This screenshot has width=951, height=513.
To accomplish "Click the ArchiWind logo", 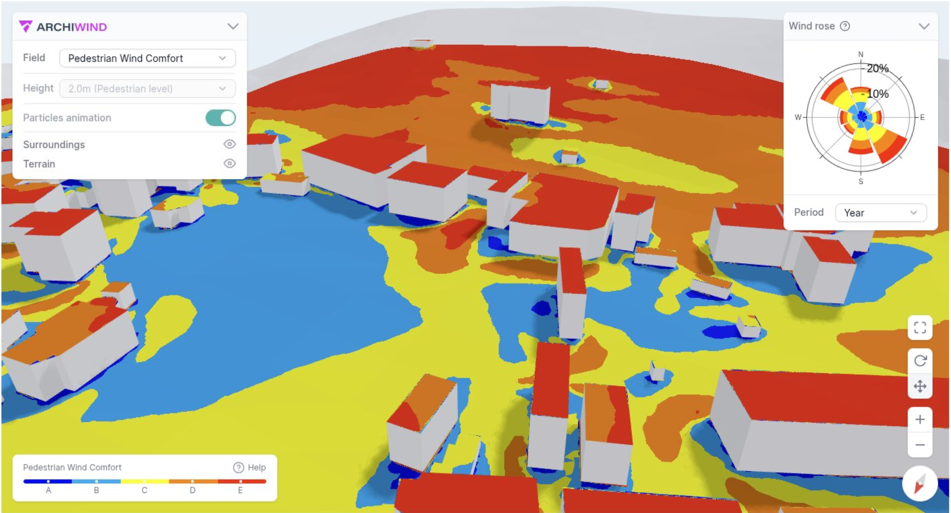I will coord(64,27).
